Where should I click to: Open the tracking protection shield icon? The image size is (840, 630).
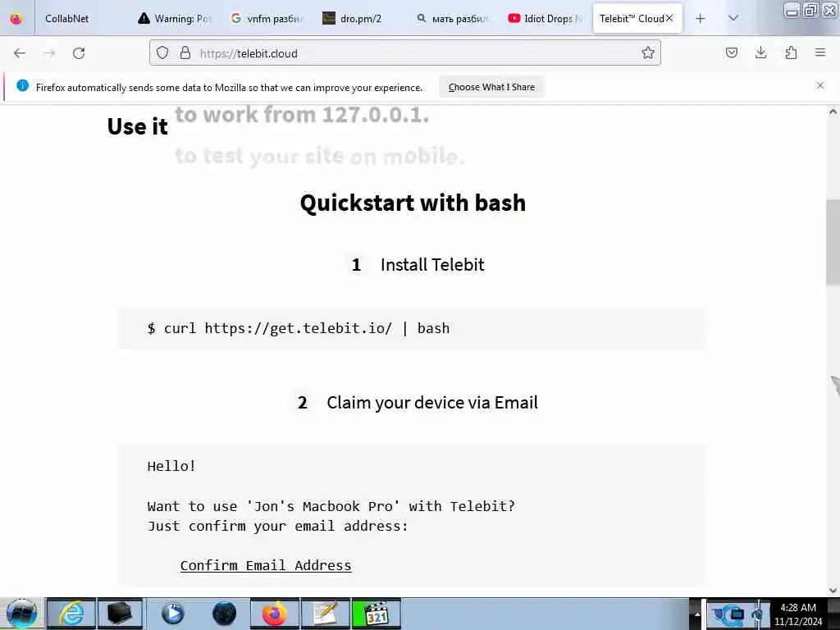[x=162, y=53]
